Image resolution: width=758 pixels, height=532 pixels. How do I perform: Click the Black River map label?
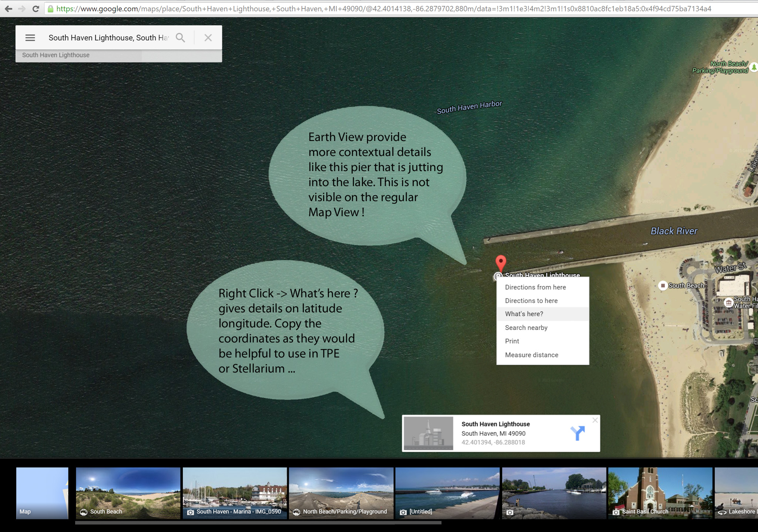(674, 231)
